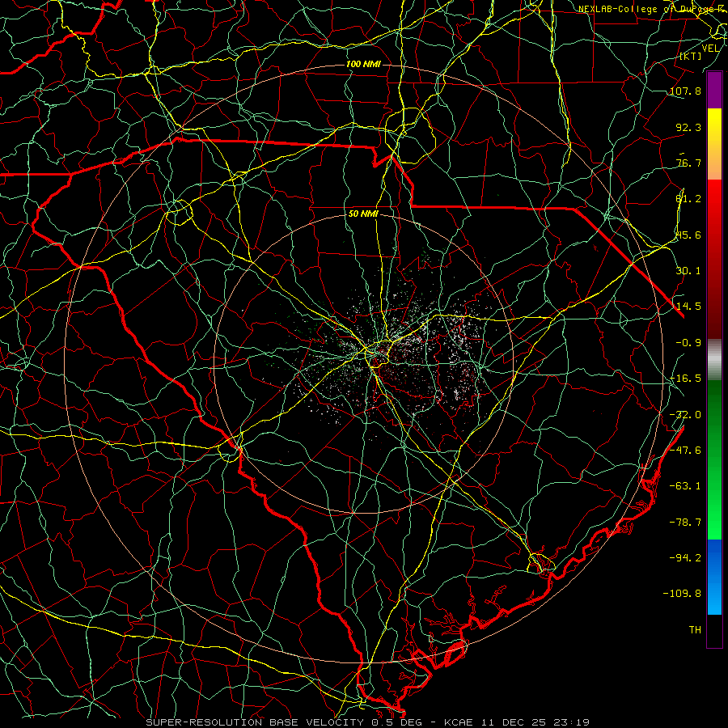This screenshot has height=728, width=728.
Task: Click the -109.8 legend value
Action: (682, 594)
